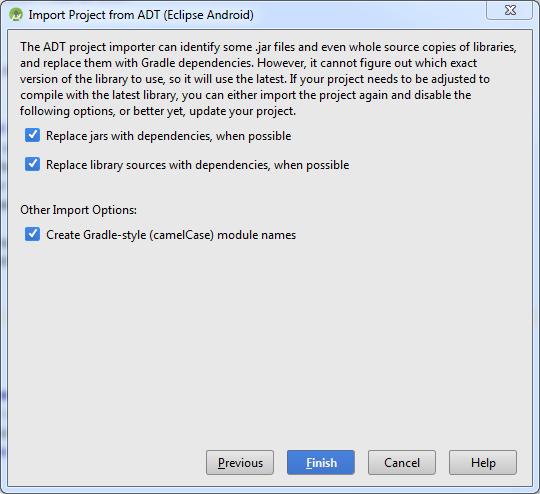Uncheck the Replace jars with dependencies checkbox
The width and height of the screenshot is (540, 494).
pos(32,135)
